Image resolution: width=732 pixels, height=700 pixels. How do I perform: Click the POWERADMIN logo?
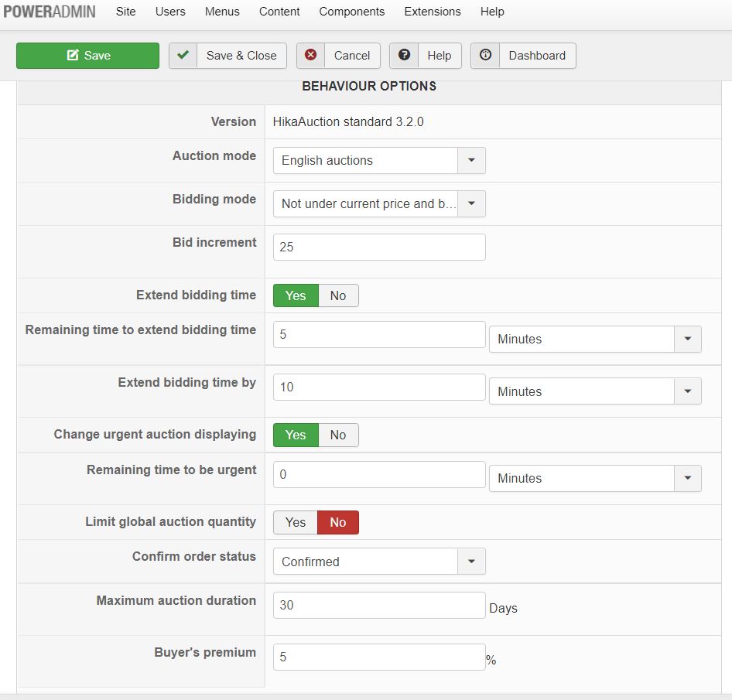[x=50, y=12]
